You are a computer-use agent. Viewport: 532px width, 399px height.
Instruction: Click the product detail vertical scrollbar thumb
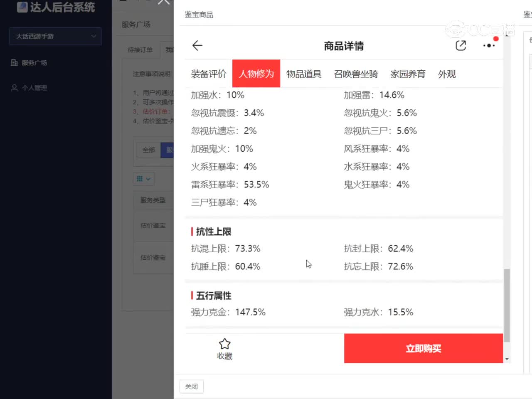click(x=507, y=305)
